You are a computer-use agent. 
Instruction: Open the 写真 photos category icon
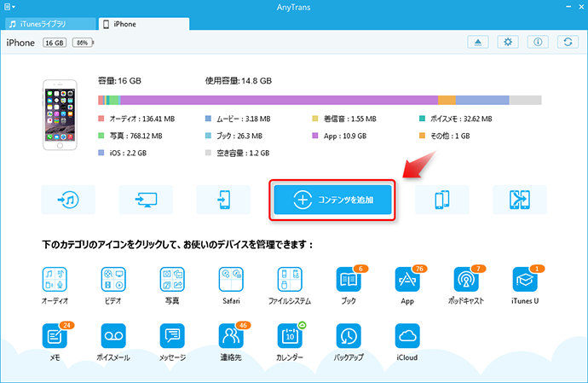click(x=172, y=280)
